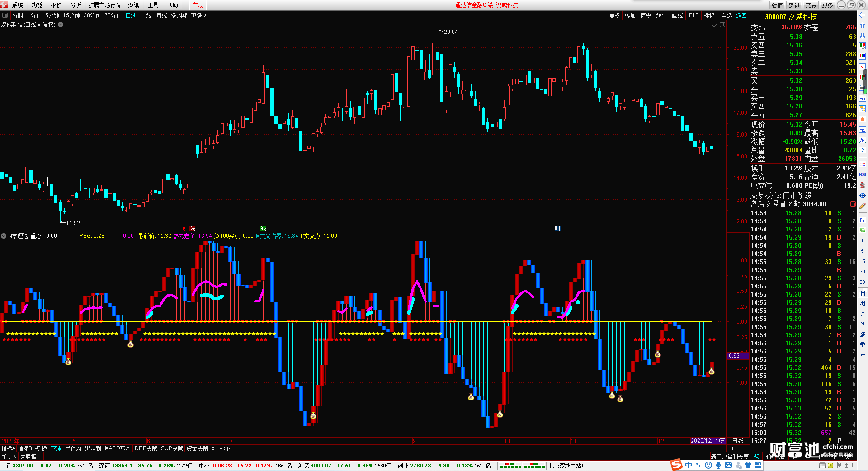Open the dropdown circle next to 汉威科技(日线 前复权)

(61, 24)
